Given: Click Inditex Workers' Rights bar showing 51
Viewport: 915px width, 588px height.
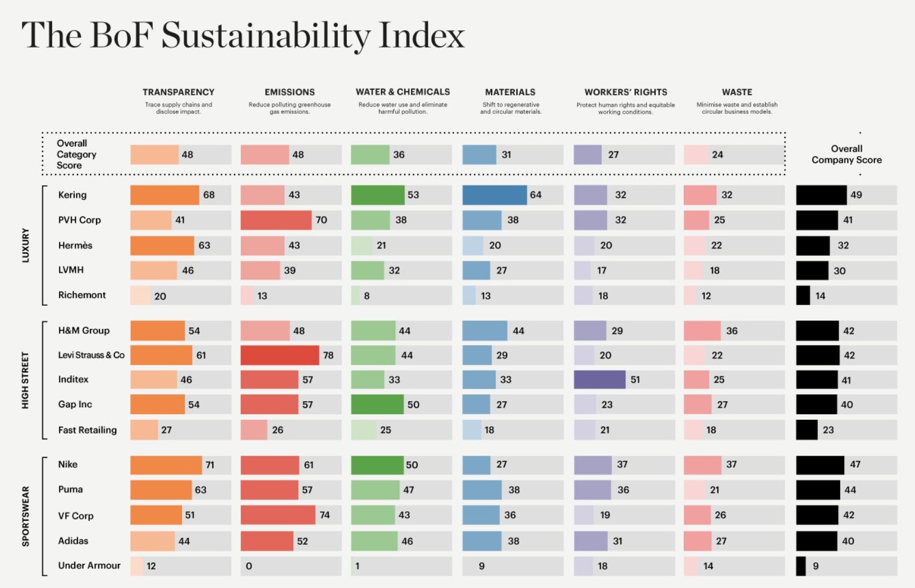Looking at the screenshot, I should tap(600, 380).
